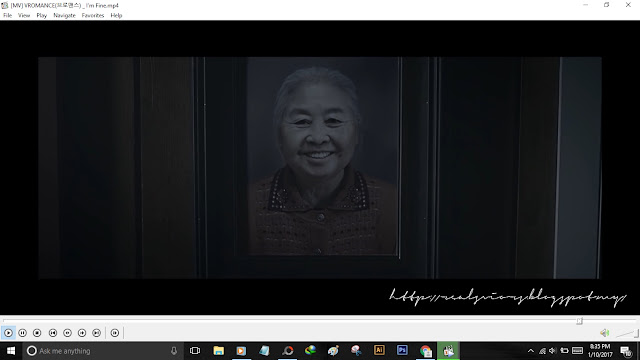Open the Snipping Tool from taskbar
The height and width of the screenshot is (360, 640).
coord(356,351)
